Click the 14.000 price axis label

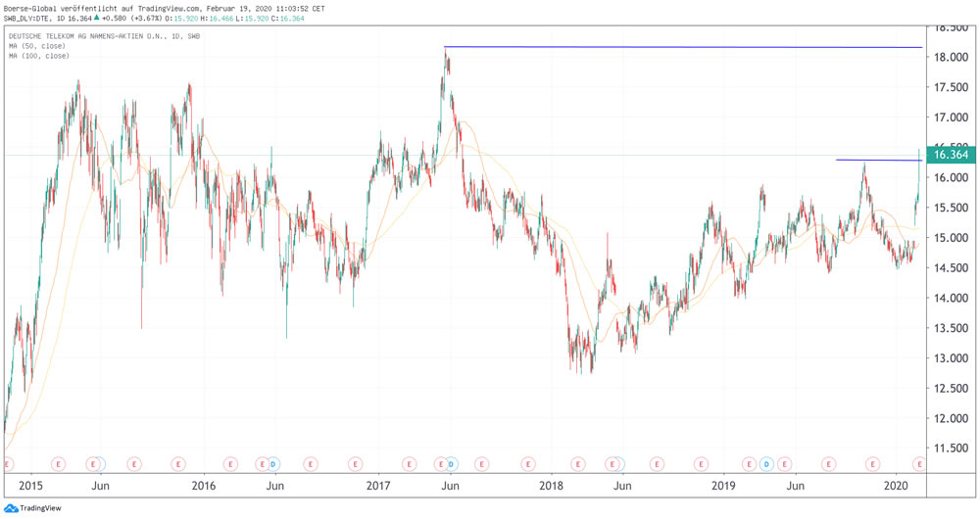click(951, 298)
